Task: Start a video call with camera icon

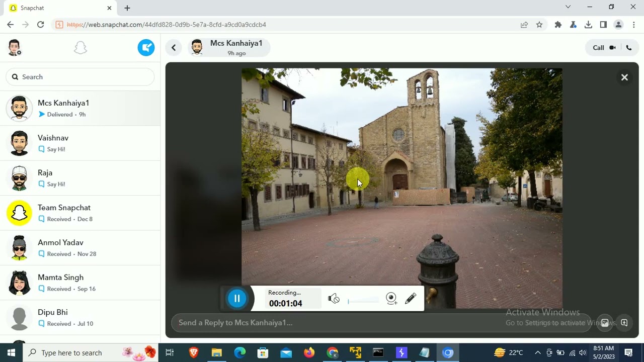Action: coord(612,48)
